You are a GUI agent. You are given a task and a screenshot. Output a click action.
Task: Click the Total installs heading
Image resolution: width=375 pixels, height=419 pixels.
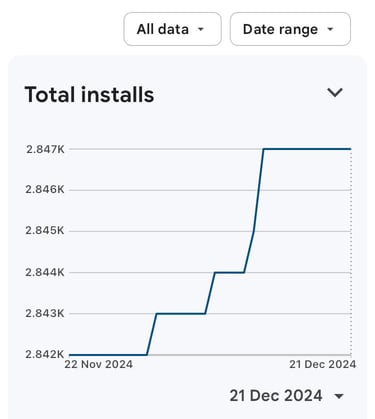pyautogui.click(x=89, y=95)
